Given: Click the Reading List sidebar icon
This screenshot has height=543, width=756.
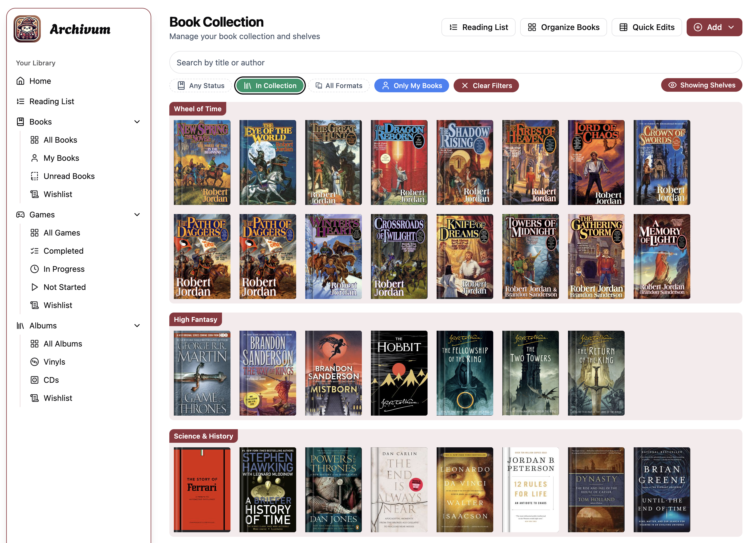Looking at the screenshot, I should pos(20,101).
